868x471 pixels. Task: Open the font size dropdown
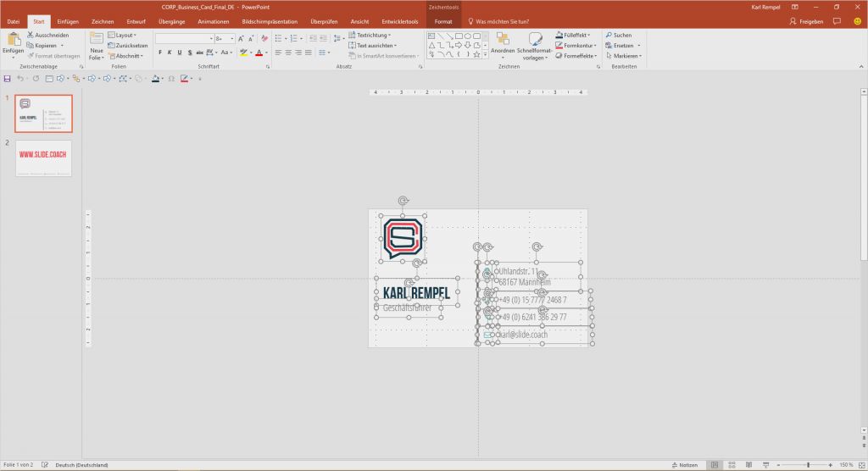[233, 38]
